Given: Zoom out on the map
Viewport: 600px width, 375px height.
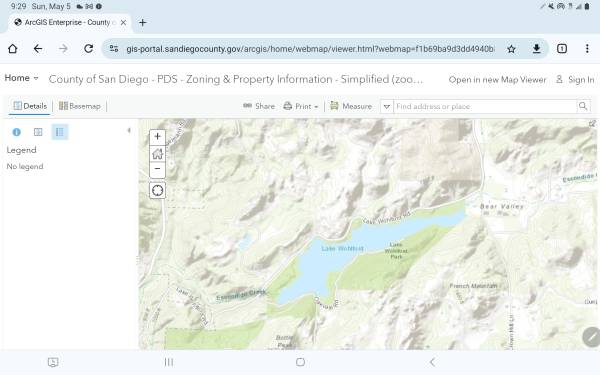Looking at the screenshot, I should [x=157, y=169].
